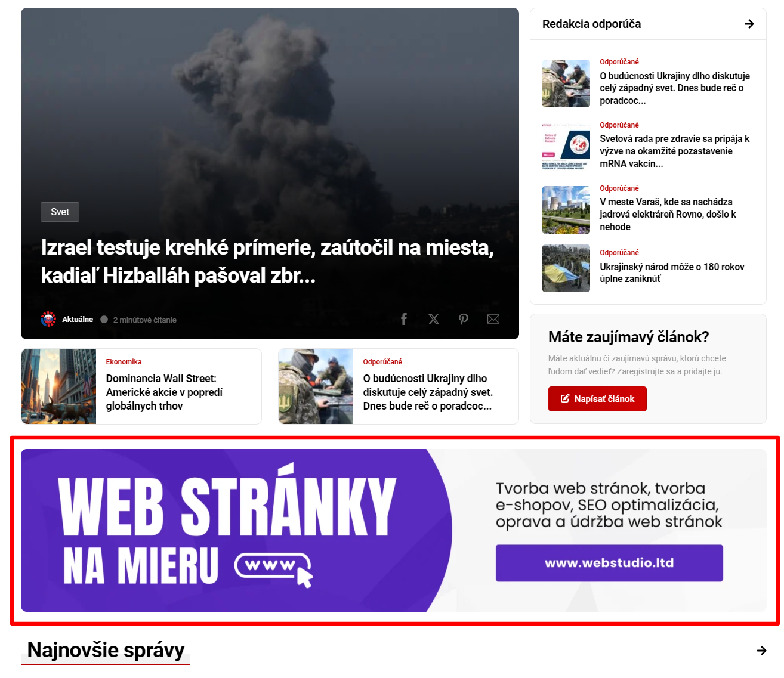This screenshot has width=784, height=678.
Task: Read the jadrová elektráreň Rovno article
Action: pyautogui.click(x=668, y=214)
